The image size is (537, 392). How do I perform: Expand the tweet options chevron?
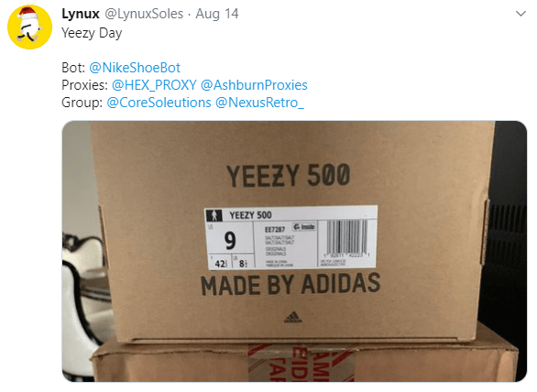coord(521,14)
